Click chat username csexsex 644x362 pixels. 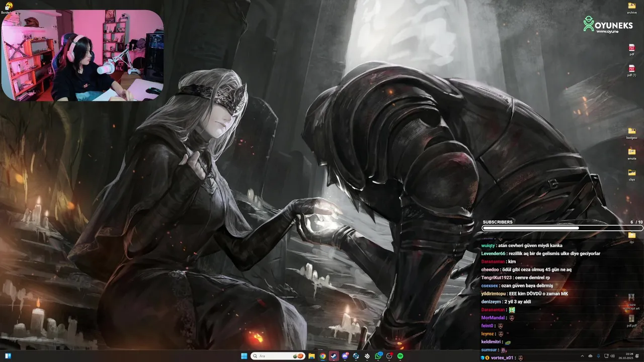[x=490, y=286]
